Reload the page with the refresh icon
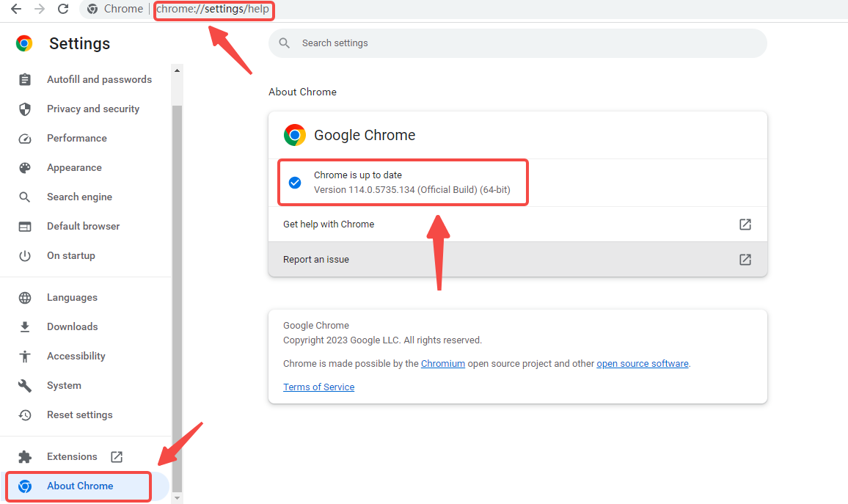This screenshot has width=848, height=504. click(x=63, y=9)
